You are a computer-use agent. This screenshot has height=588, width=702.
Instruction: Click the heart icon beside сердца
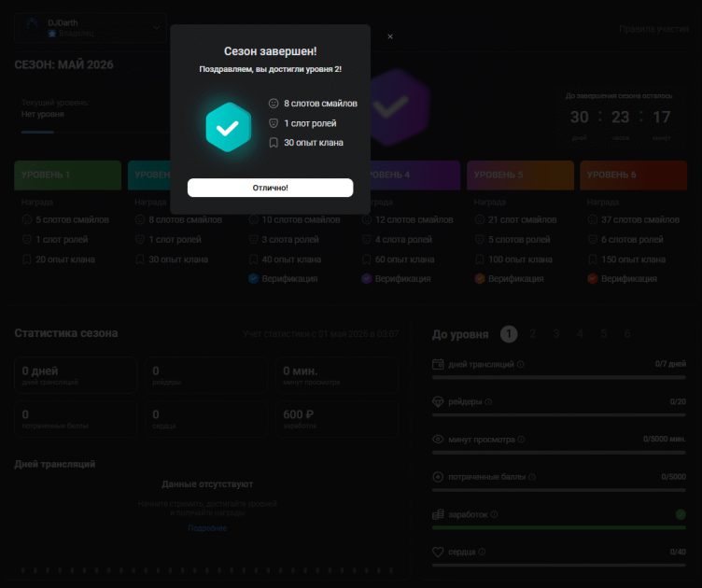click(x=438, y=553)
